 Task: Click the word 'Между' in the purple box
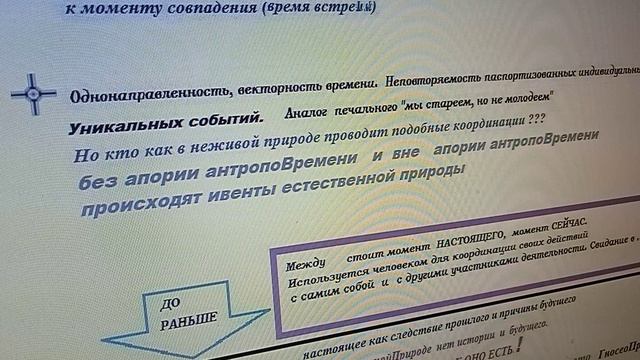[x=306, y=264]
